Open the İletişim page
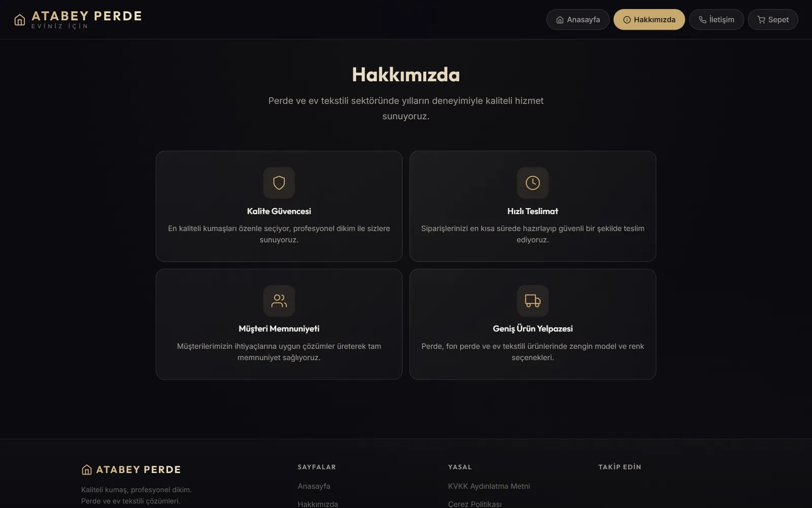The height and width of the screenshot is (508, 812). (x=716, y=19)
